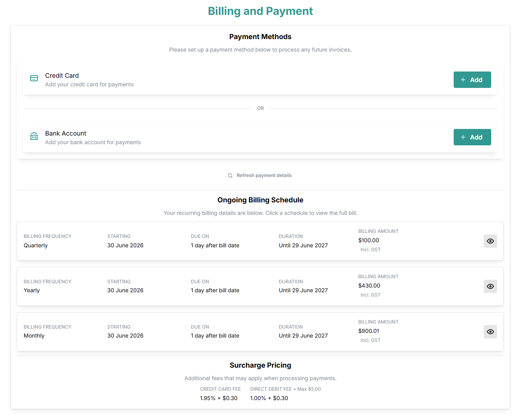This screenshot has width=524, height=420.
Task: Click the Ongoing Billing Schedule heading
Action: point(260,200)
